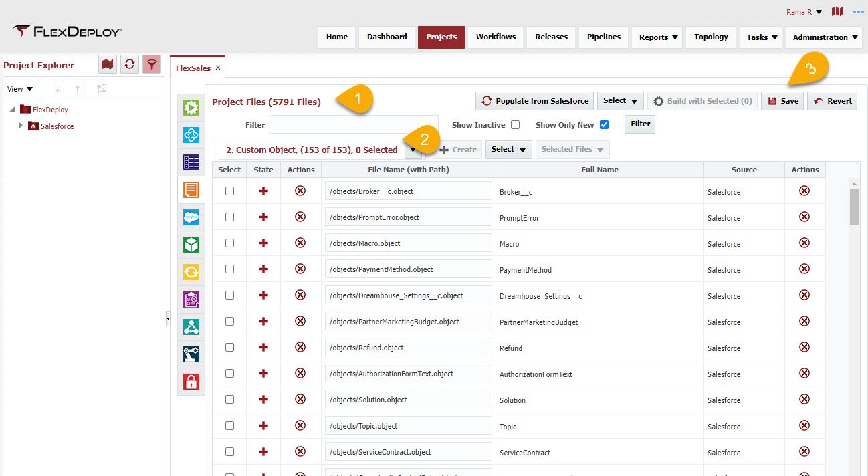The image size is (868, 476).
Task: Click the Revert button
Action: tap(833, 101)
